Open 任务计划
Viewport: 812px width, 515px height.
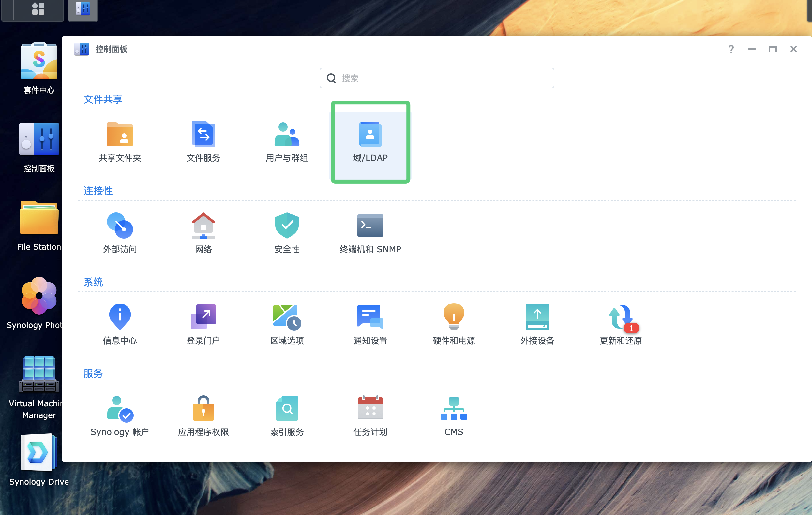(370, 415)
